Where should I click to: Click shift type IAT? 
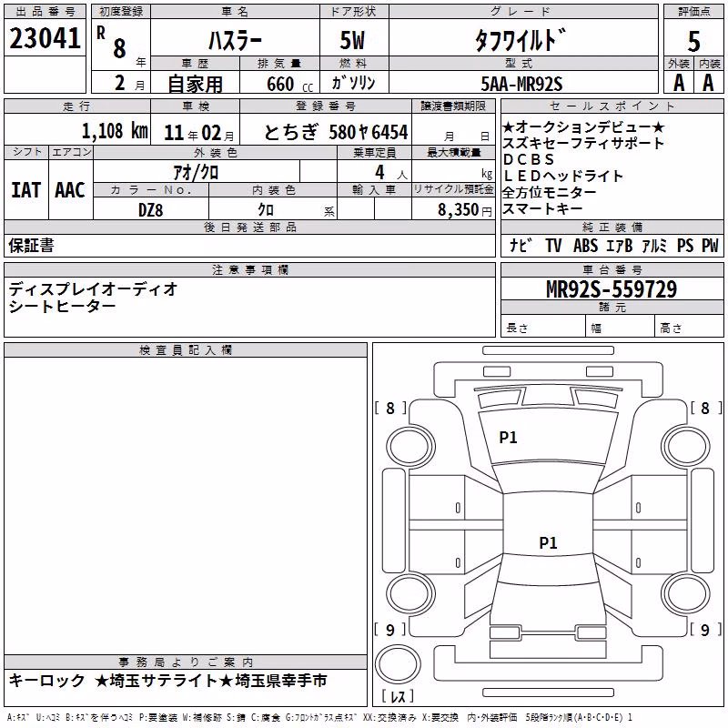coord(26,190)
